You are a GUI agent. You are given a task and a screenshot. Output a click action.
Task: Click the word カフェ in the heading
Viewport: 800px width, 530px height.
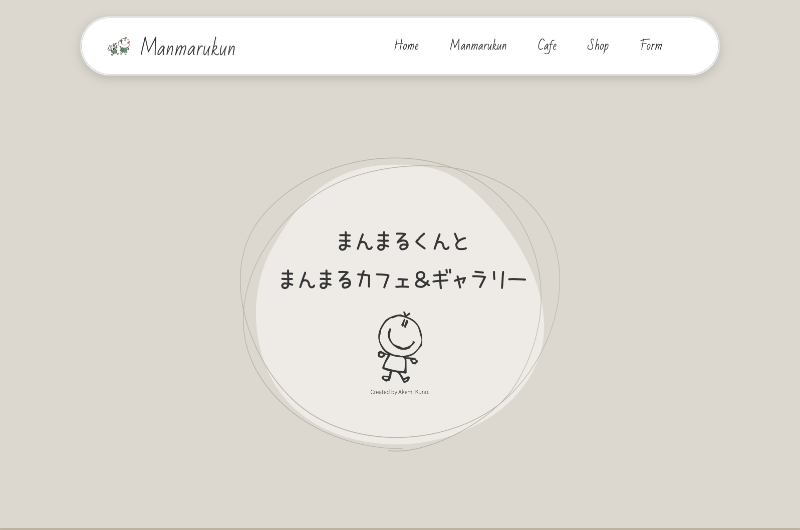383,279
